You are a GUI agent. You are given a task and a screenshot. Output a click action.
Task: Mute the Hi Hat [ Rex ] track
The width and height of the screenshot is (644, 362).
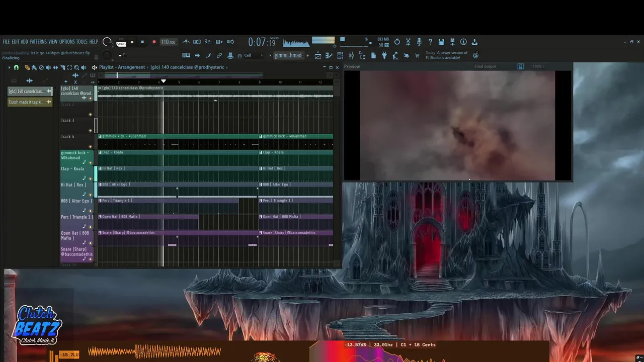[91, 195]
